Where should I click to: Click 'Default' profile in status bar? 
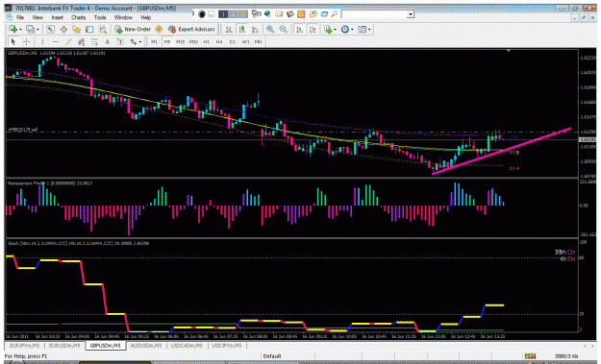point(272,356)
